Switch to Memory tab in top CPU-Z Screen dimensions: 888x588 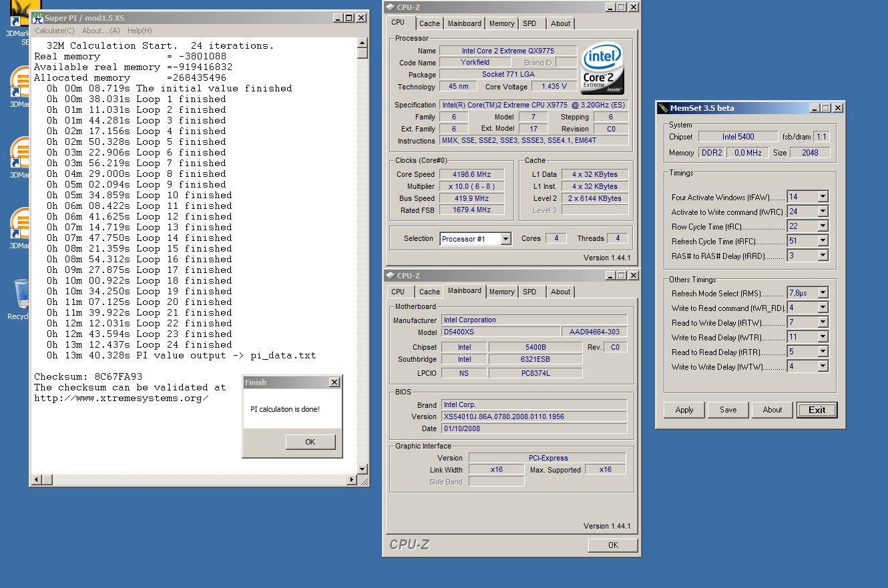point(502,23)
